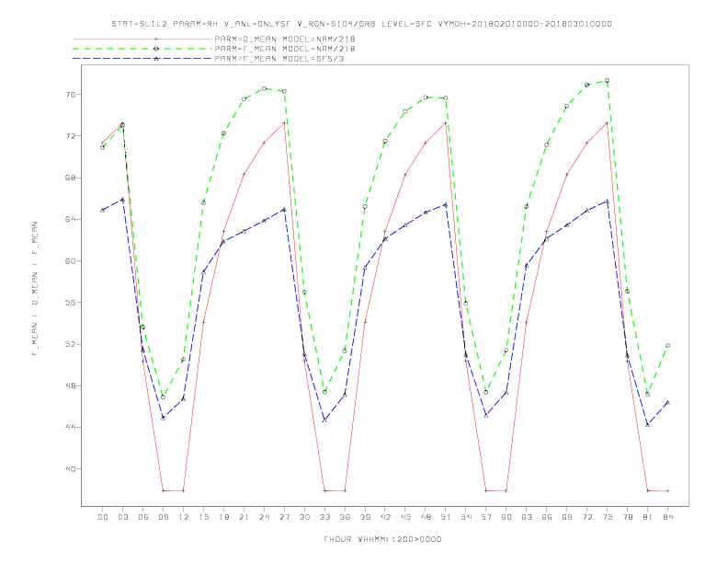Click green NAM circle marker at hour 75
Viewport: 728px width, 563px height.
click(608, 81)
